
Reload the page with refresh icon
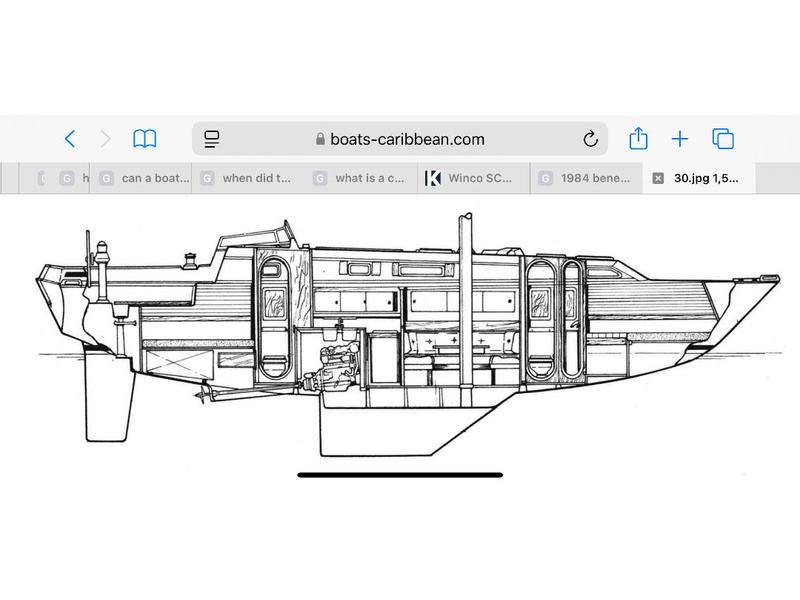click(x=590, y=139)
